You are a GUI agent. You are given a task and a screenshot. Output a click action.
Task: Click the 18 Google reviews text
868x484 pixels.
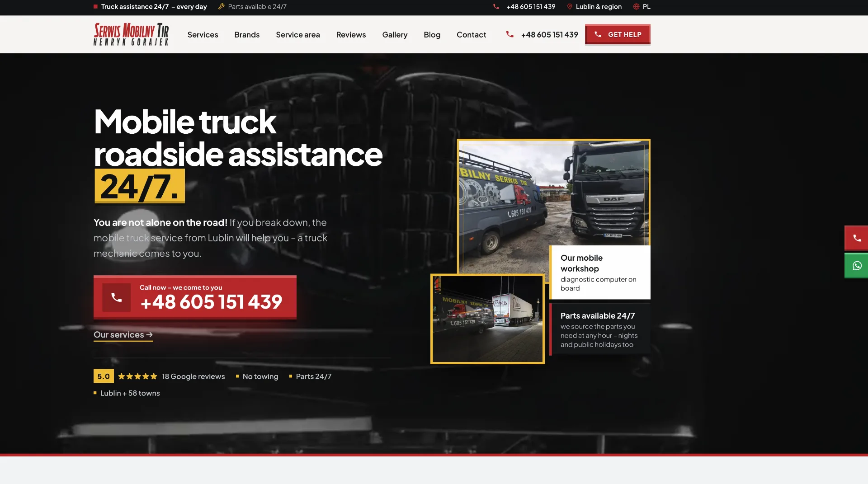(x=193, y=376)
